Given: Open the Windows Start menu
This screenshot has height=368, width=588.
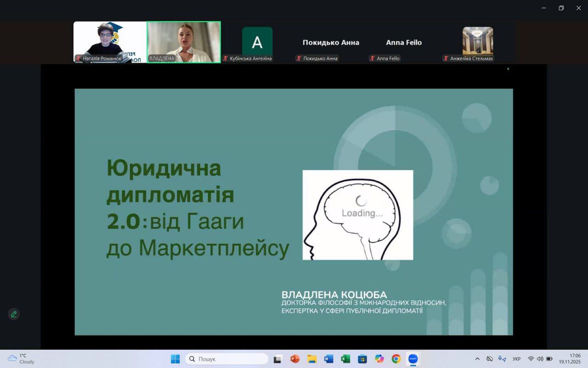Looking at the screenshot, I should 175,359.
